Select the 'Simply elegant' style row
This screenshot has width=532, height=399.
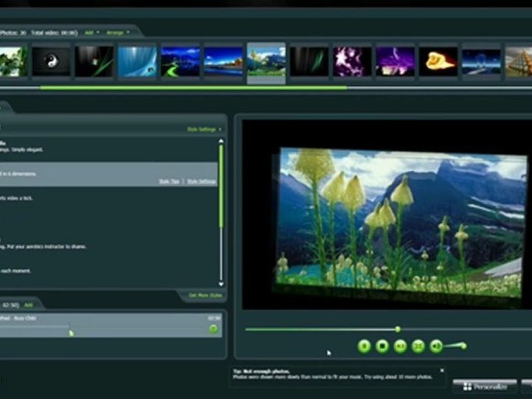[x=109, y=149]
